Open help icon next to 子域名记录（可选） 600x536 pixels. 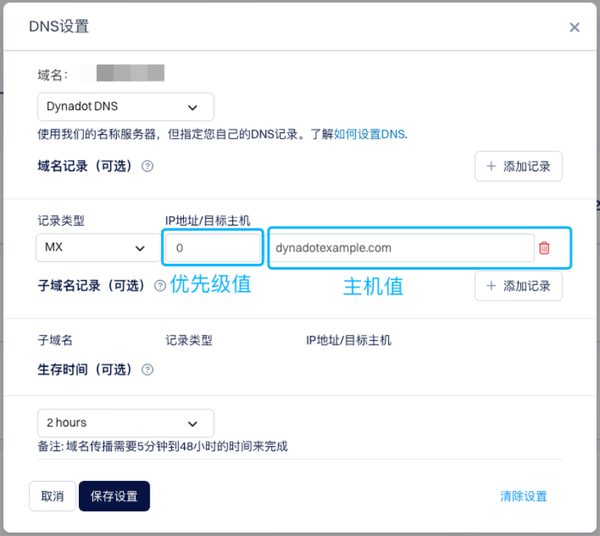160,285
